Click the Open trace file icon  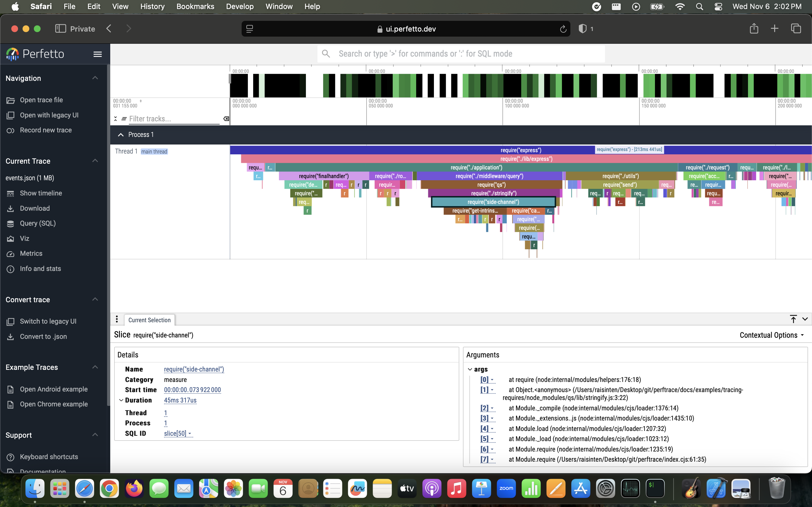point(10,100)
